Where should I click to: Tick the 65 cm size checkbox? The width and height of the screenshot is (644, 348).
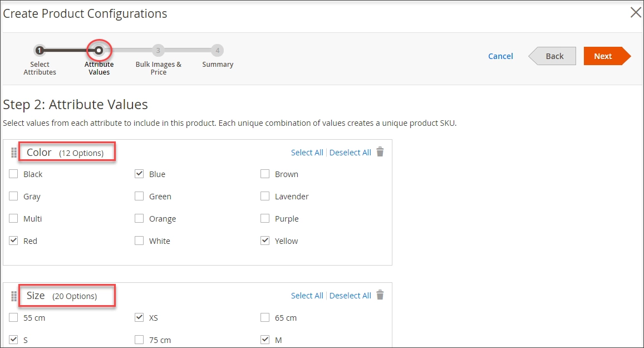[x=265, y=317]
